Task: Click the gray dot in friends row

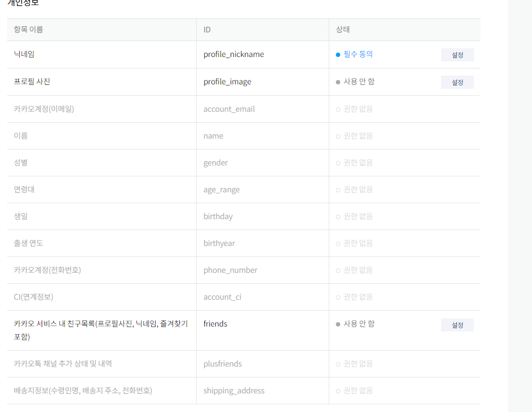Action: click(338, 324)
